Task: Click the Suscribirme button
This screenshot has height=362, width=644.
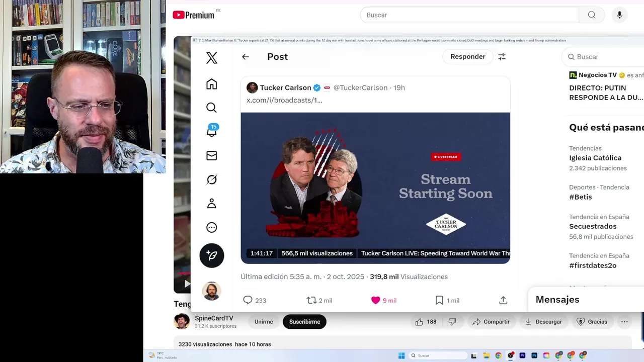Action: coord(304,322)
